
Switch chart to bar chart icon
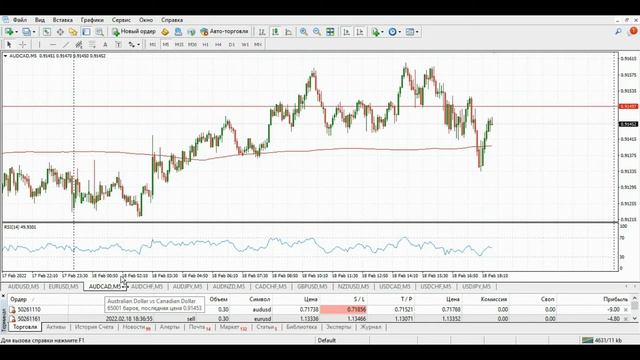(262, 32)
